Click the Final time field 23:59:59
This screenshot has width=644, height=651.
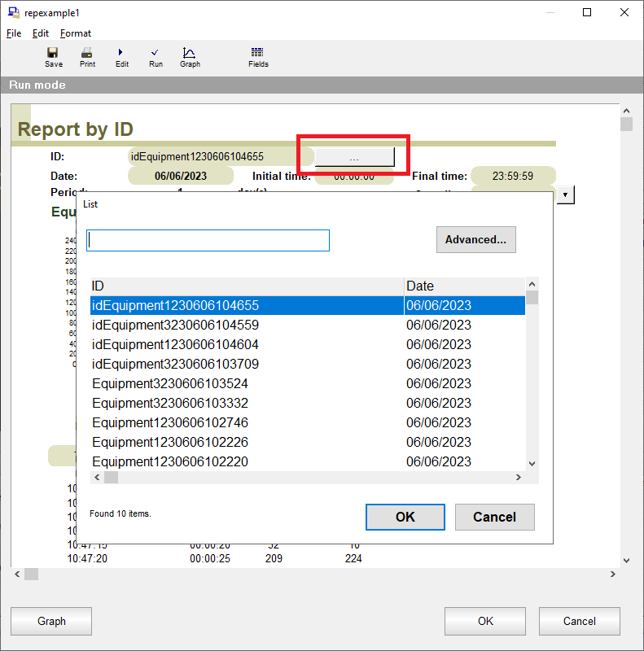pos(513,176)
